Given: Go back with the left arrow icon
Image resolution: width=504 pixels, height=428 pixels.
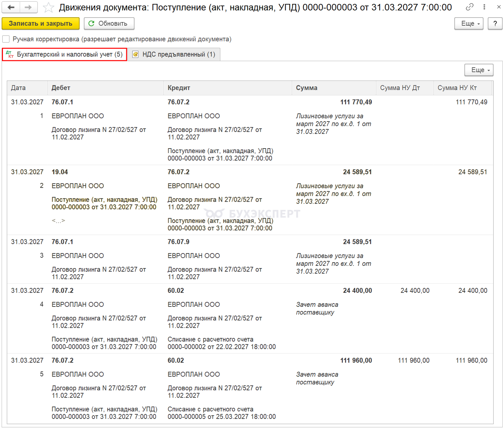Looking at the screenshot, I should [11, 7].
